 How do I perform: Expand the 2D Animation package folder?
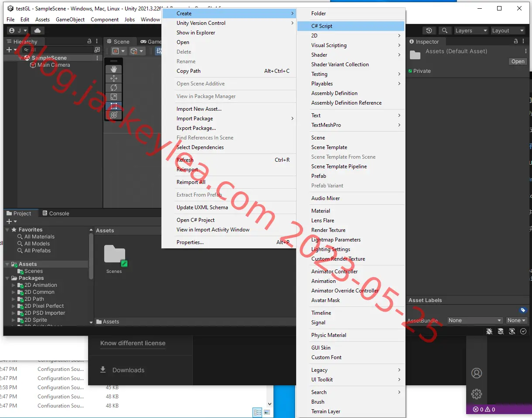pyautogui.click(x=14, y=285)
